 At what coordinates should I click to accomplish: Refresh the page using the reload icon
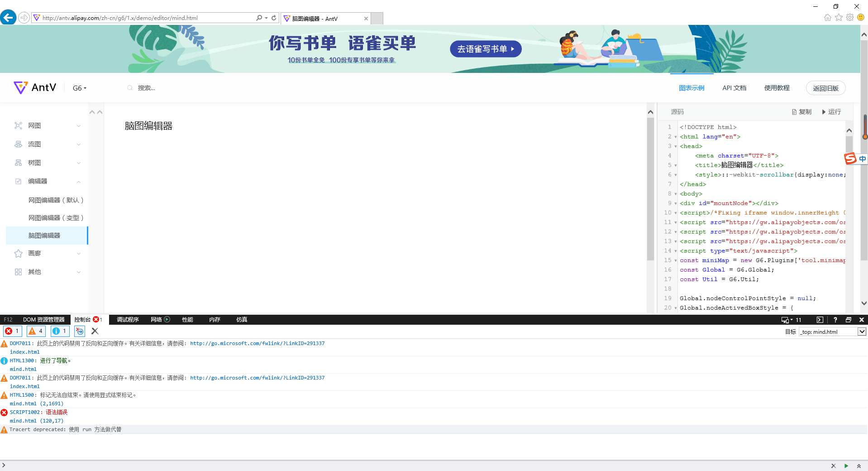[274, 18]
